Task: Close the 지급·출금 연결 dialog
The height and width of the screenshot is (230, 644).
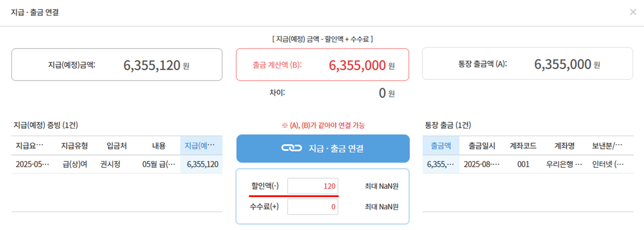Action: [633, 12]
